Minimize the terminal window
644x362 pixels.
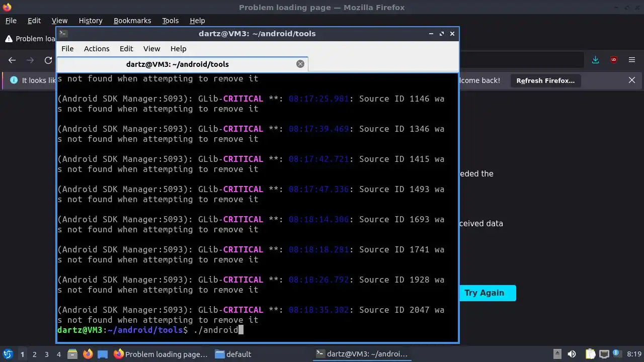pos(431,34)
